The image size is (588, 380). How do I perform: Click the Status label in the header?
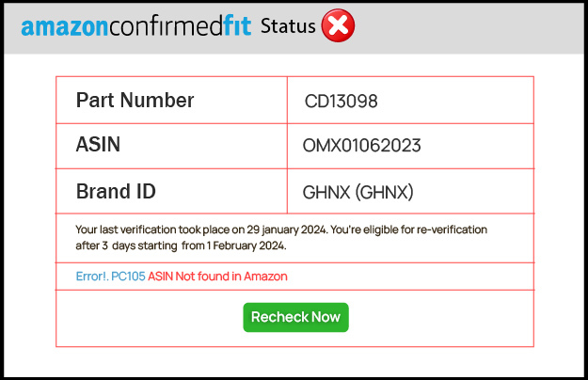tap(288, 24)
